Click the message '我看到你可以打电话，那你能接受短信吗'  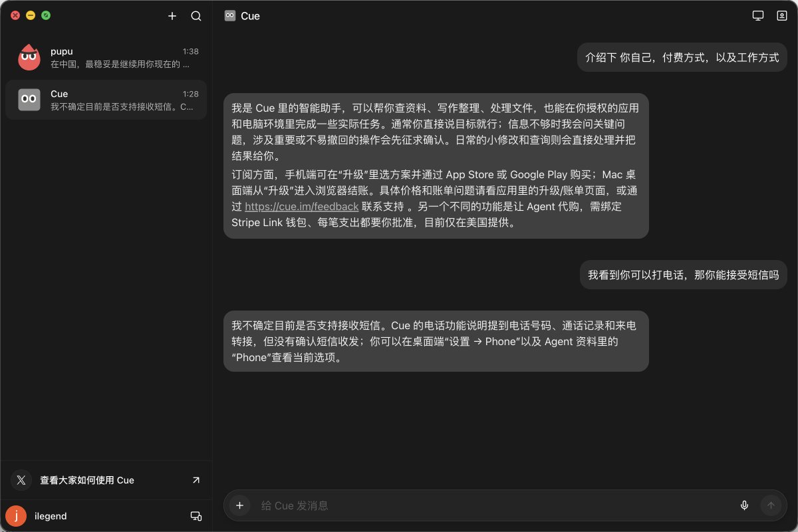683,275
